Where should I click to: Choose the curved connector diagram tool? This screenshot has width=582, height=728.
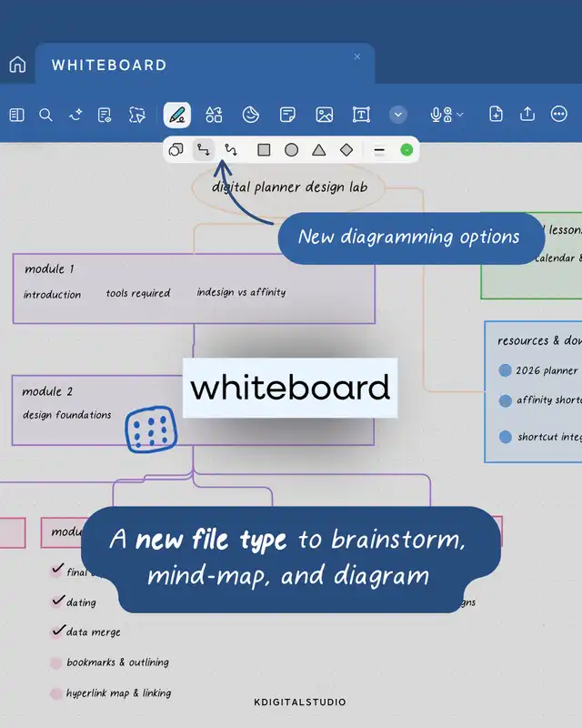pos(231,150)
